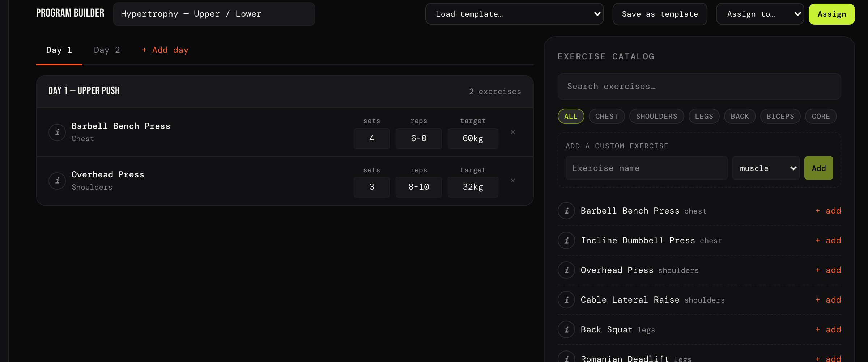Edit the 60kg target field

[x=473, y=139]
